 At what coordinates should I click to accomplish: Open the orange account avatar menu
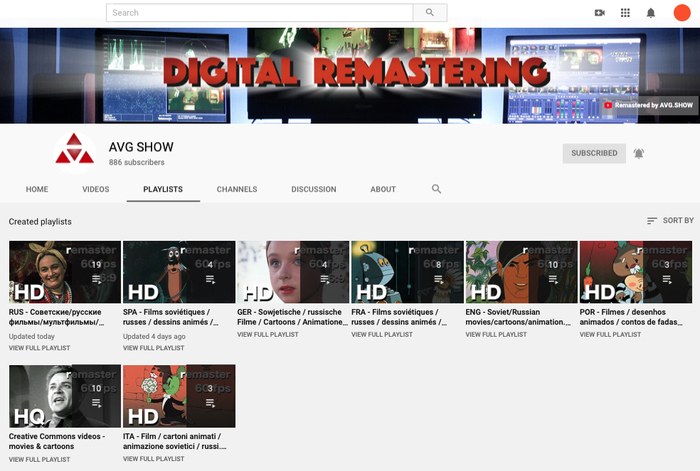pos(682,13)
